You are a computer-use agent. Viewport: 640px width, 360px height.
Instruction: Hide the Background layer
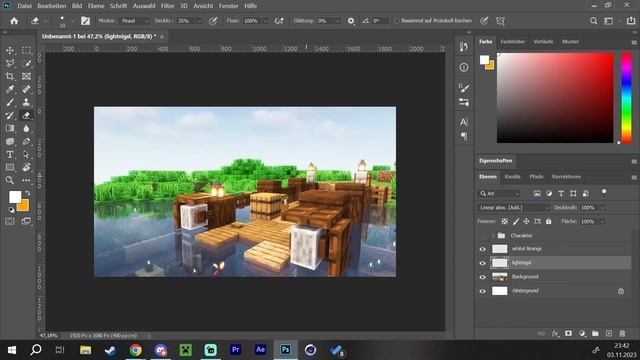(x=482, y=277)
